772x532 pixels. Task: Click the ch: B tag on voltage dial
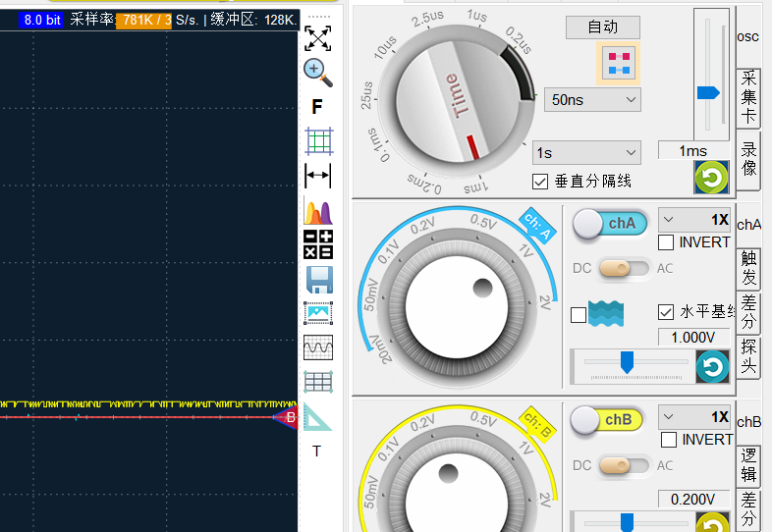537,425
